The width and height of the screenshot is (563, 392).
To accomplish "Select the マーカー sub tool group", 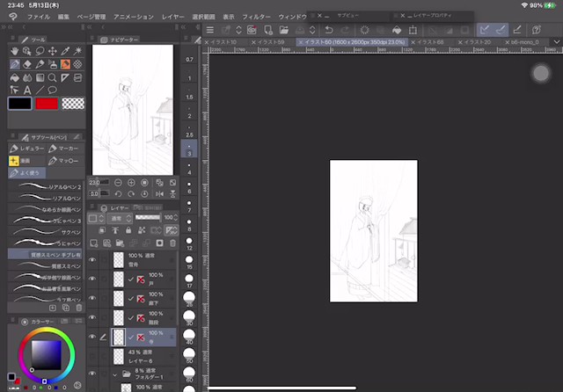I will (64, 149).
